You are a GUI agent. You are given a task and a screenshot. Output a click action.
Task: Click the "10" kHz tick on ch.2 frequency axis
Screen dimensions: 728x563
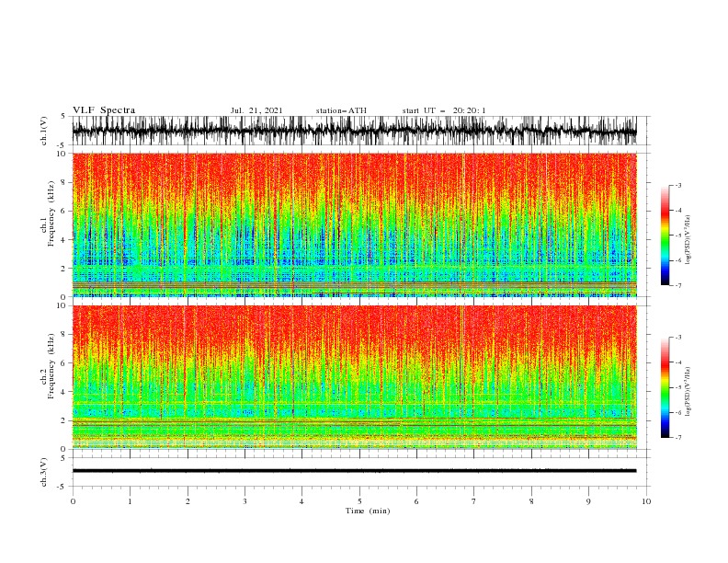[x=63, y=305]
